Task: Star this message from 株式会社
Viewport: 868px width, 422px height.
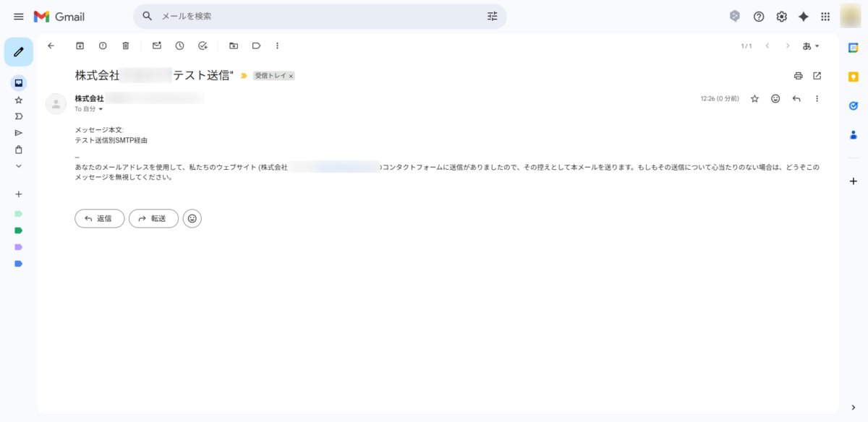Action: coord(754,98)
